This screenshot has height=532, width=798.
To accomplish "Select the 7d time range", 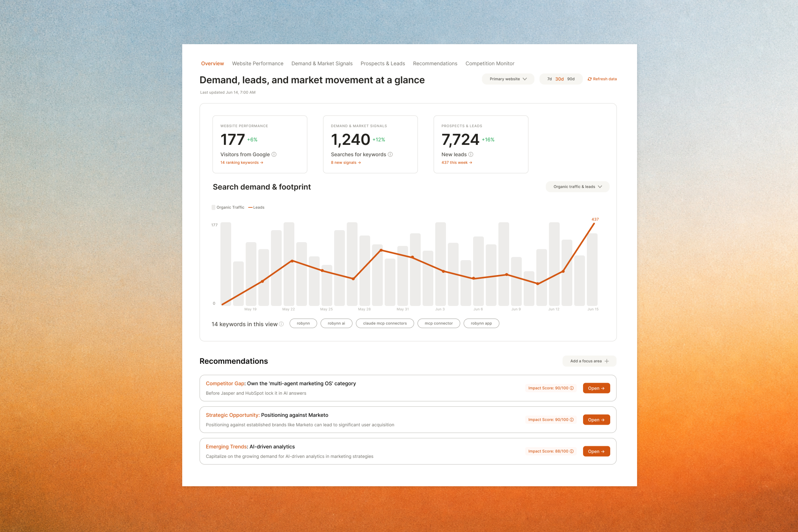I will [549, 79].
